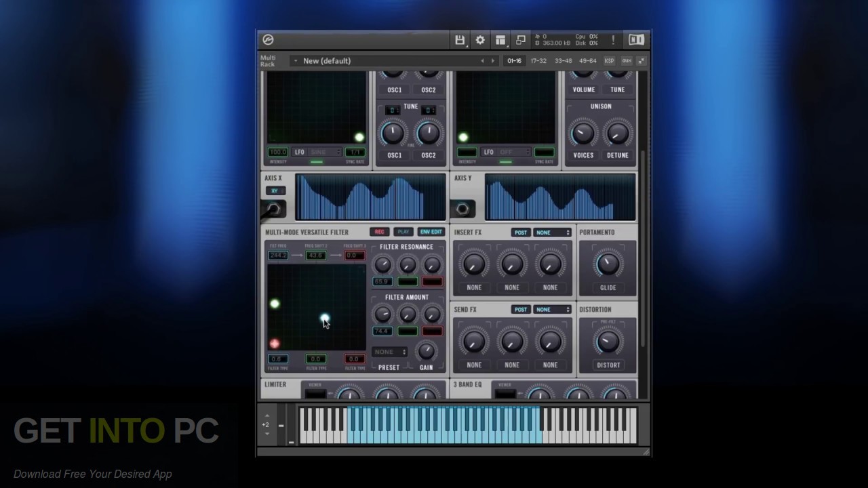868x488 pixels.
Task: Click the first Filter Amount knob
Action: 382,314
